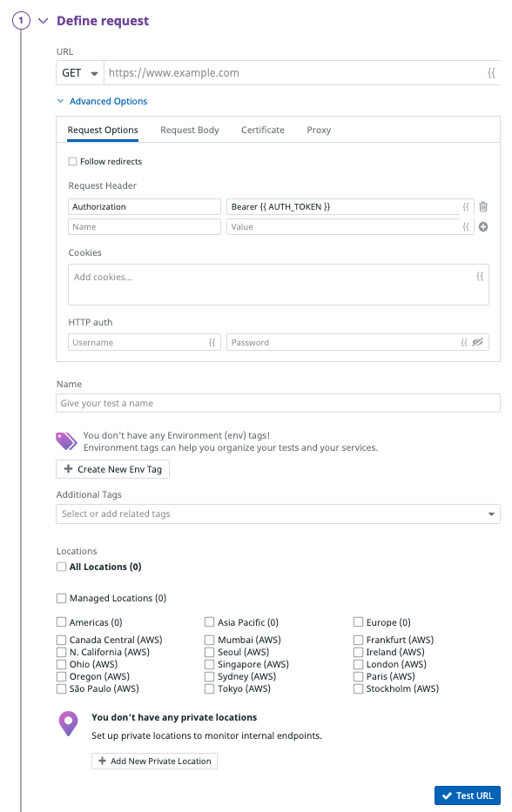This screenshot has height=812, width=512.
Task: Check the All Locations box
Action: click(x=61, y=567)
